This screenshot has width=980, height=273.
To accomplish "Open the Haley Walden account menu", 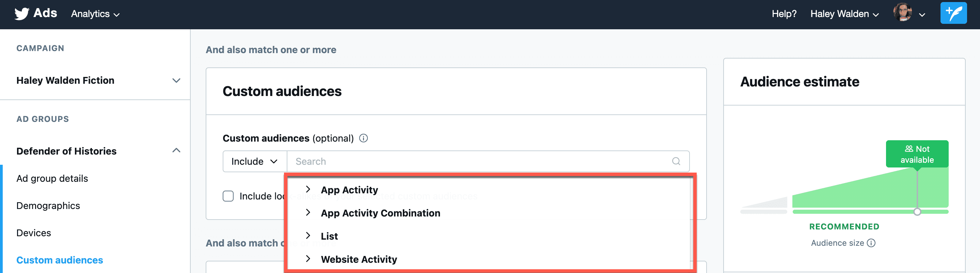I will pyautogui.click(x=844, y=14).
